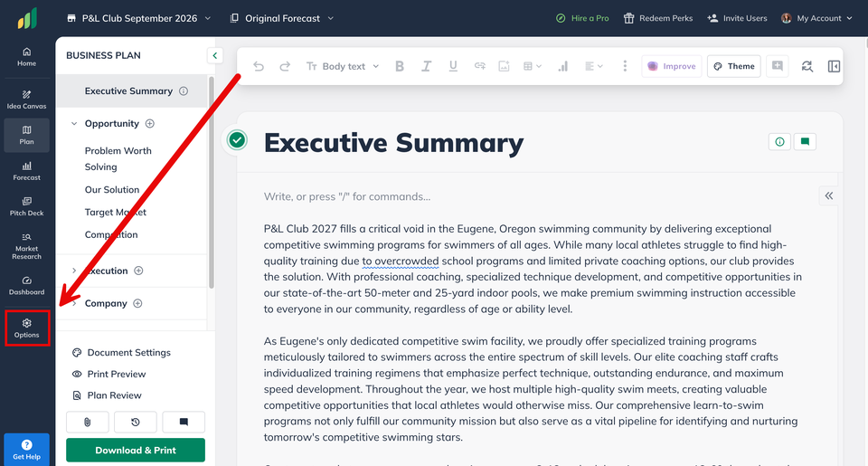This screenshot has height=466, width=868.
Task: Click the Download & Print button
Action: (136, 450)
